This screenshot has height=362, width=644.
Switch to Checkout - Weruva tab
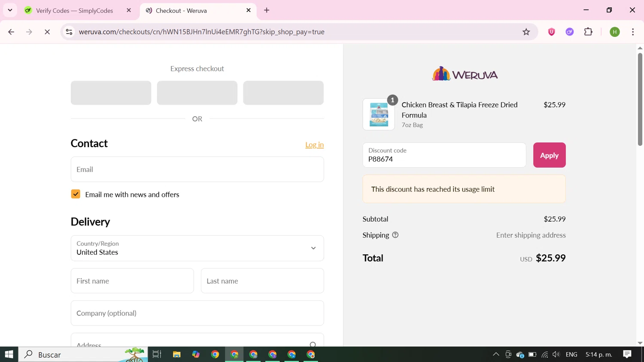point(198,10)
